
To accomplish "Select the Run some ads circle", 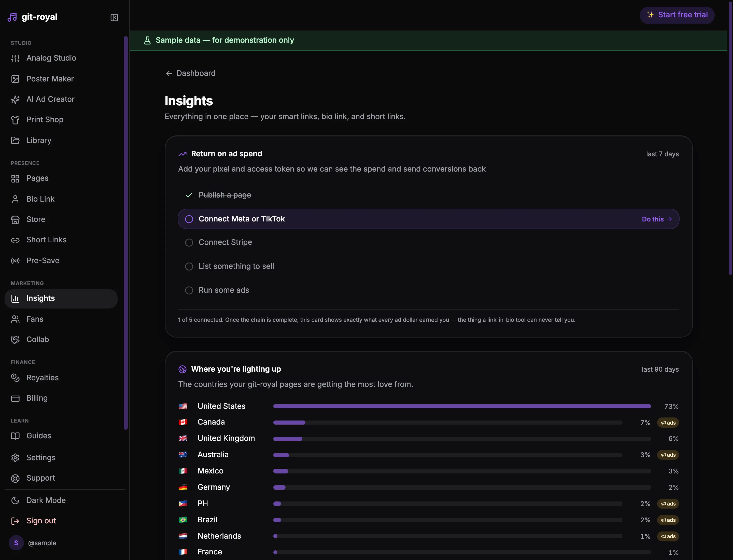I will 189,290.
